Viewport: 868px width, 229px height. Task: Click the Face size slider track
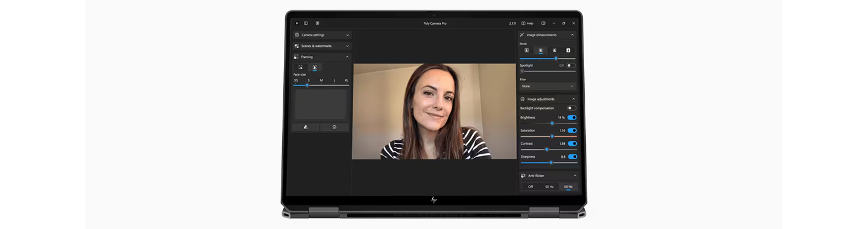[321, 85]
